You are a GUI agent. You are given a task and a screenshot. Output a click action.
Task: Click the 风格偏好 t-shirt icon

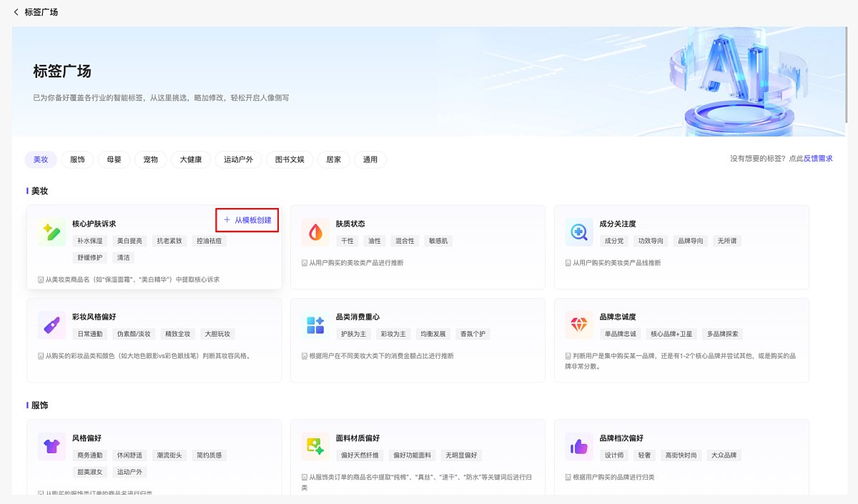(x=51, y=447)
